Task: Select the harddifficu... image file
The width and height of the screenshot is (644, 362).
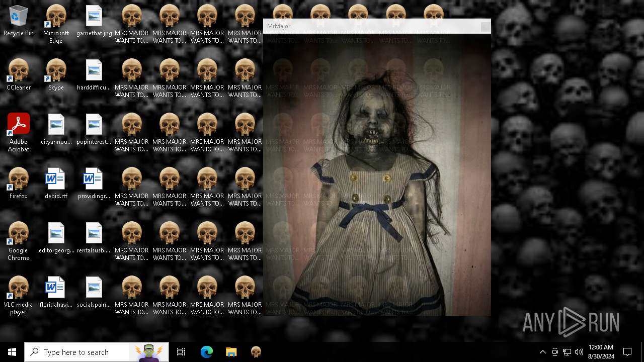Action: 94,75
